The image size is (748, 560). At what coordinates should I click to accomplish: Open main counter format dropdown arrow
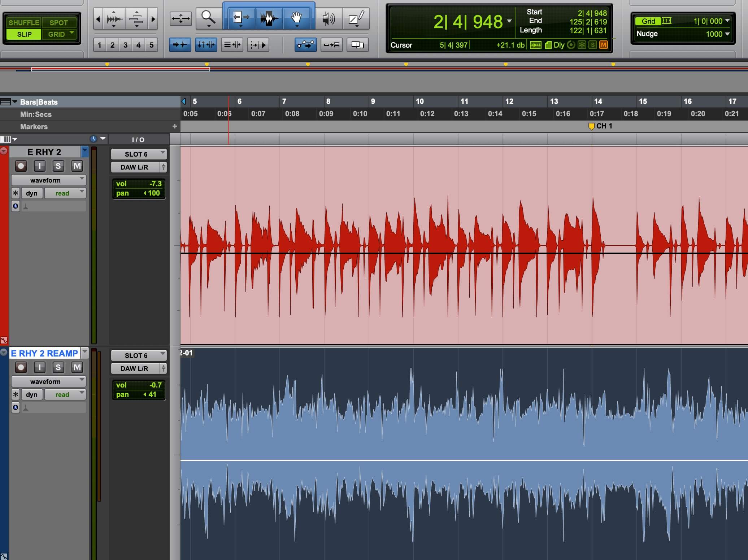509,21
